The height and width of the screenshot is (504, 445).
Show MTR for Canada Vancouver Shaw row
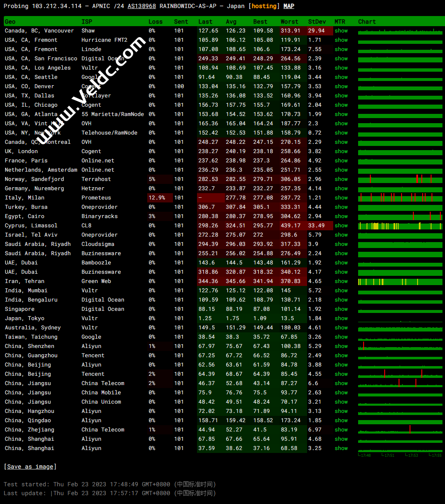341,31
